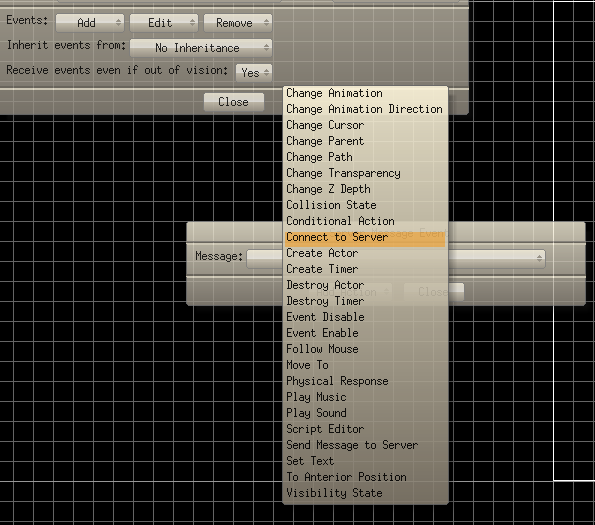Open the Edit events dropdown
Viewport: 595px width, 525px height.
(164, 23)
